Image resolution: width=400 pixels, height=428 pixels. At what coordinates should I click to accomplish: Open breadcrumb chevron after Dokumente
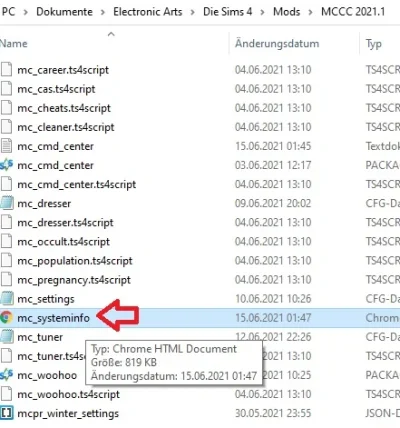coord(103,12)
